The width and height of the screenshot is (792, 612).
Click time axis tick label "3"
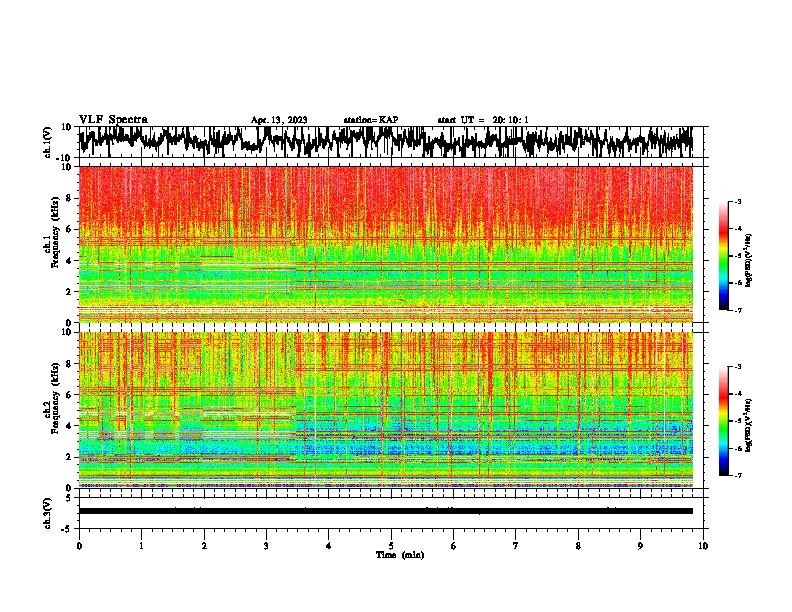pos(267,546)
